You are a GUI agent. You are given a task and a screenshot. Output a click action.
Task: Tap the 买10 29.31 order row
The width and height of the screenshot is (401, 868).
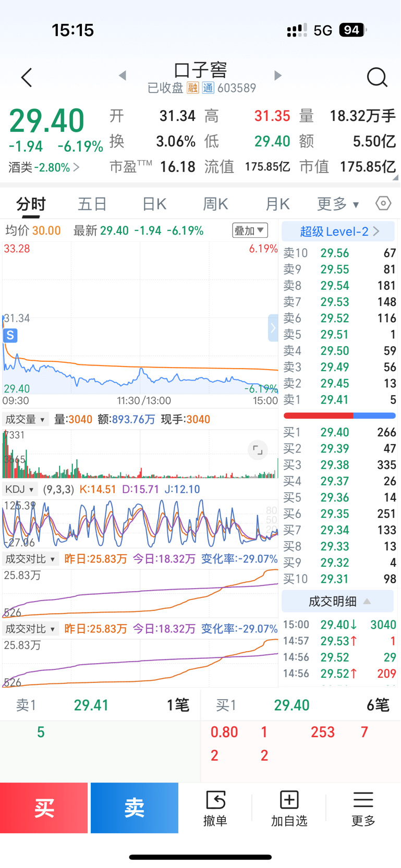(339, 579)
